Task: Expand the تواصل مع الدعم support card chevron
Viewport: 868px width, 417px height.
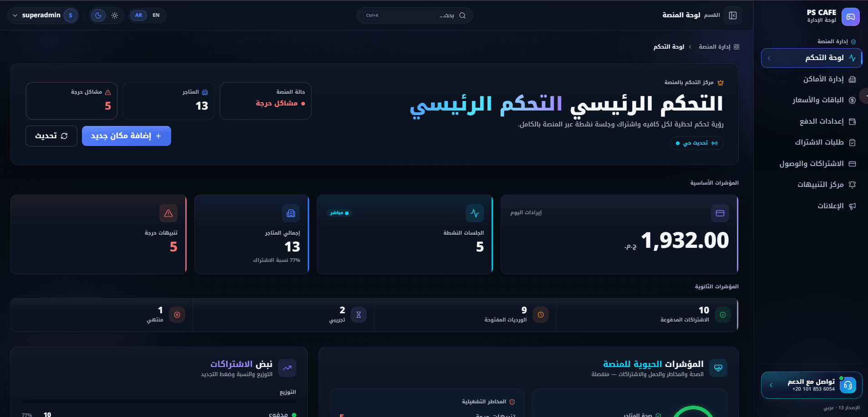Action: click(771, 385)
